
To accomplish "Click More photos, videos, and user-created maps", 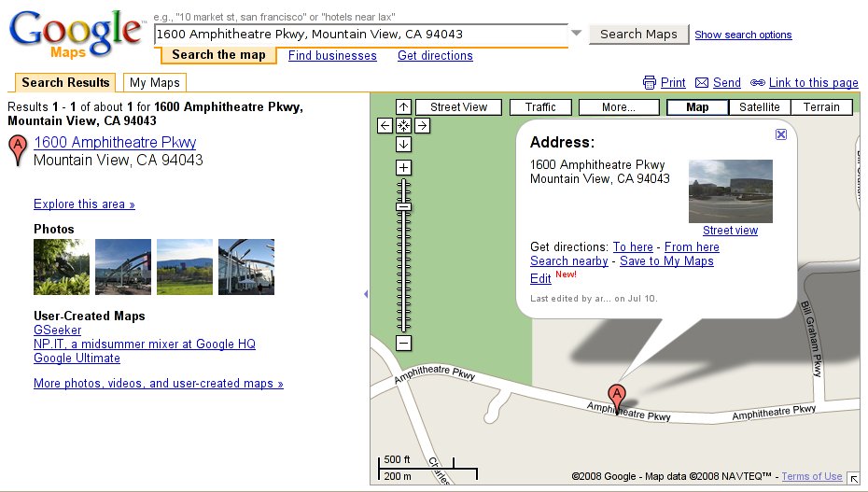I will coord(159,384).
